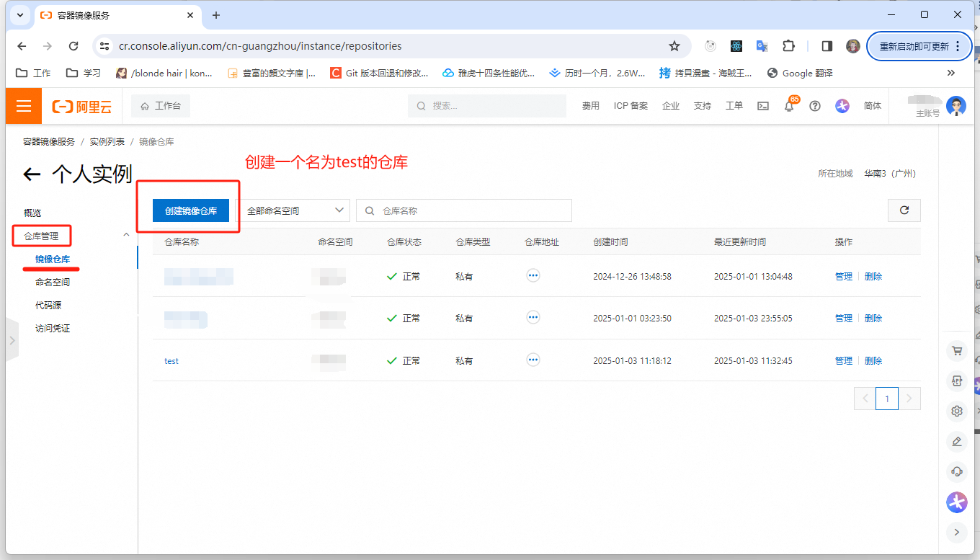Screen dimensions: 980x560
Task: Bookmark this page with star
Action: pyautogui.click(x=674, y=46)
